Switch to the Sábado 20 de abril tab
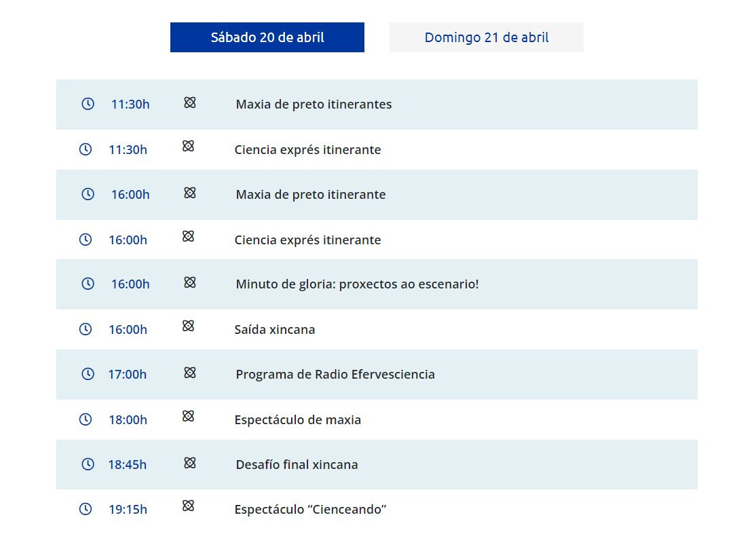 pyautogui.click(x=267, y=37)
